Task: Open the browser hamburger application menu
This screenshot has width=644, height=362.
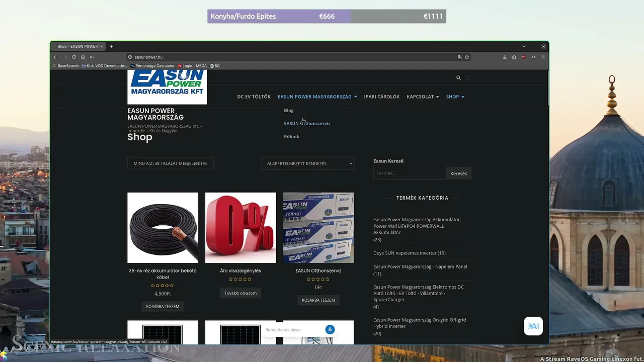Action: [543, 57]
